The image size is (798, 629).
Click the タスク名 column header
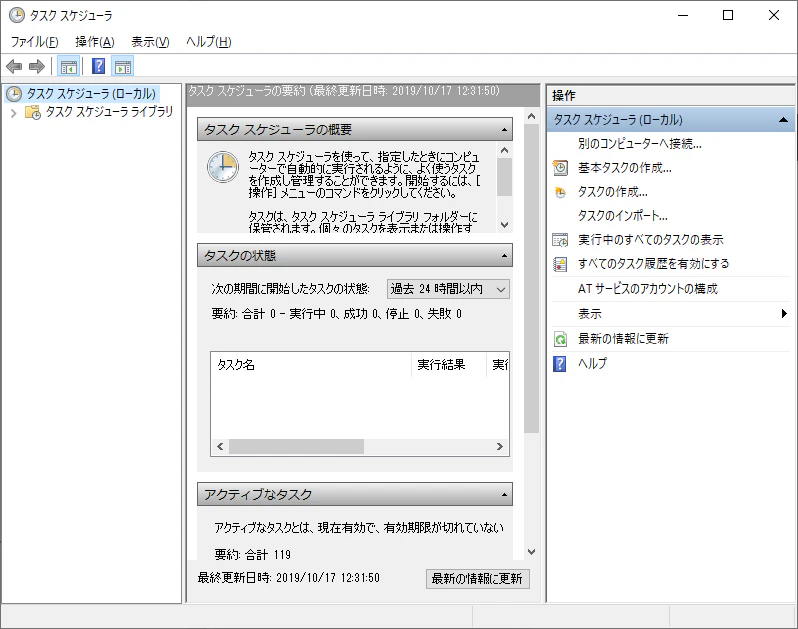click(310, 365)
